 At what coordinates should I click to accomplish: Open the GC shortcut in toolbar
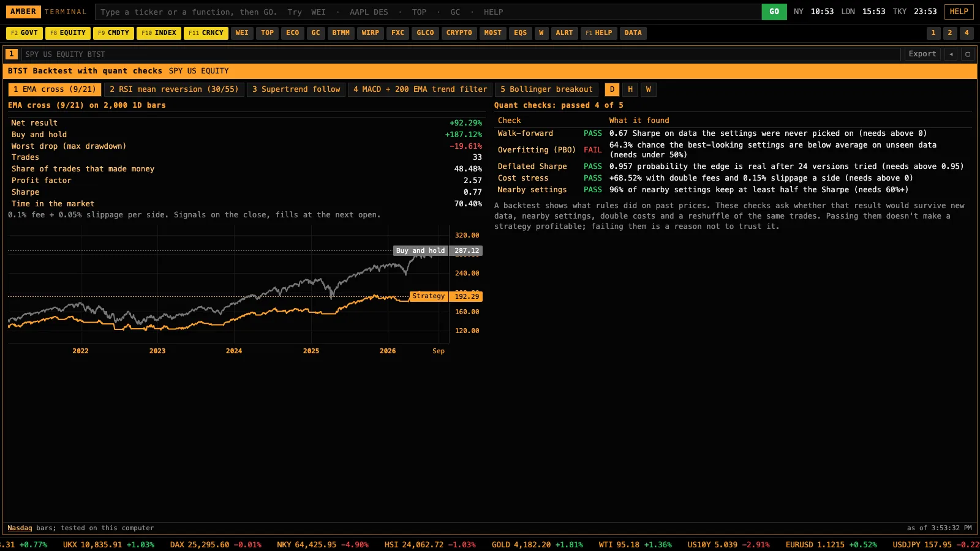tap(315, 33)
